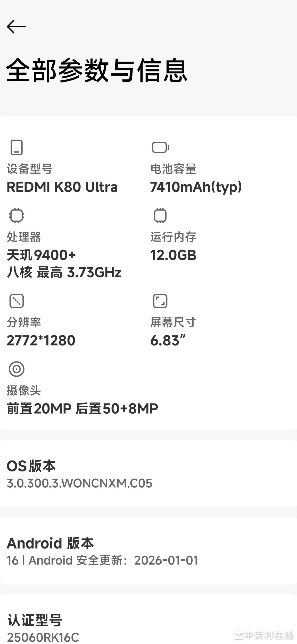This screenshot has height=644, width=297.
Task: Tap the 6.83″ screen size value
Action: click(x=168, y=340)
